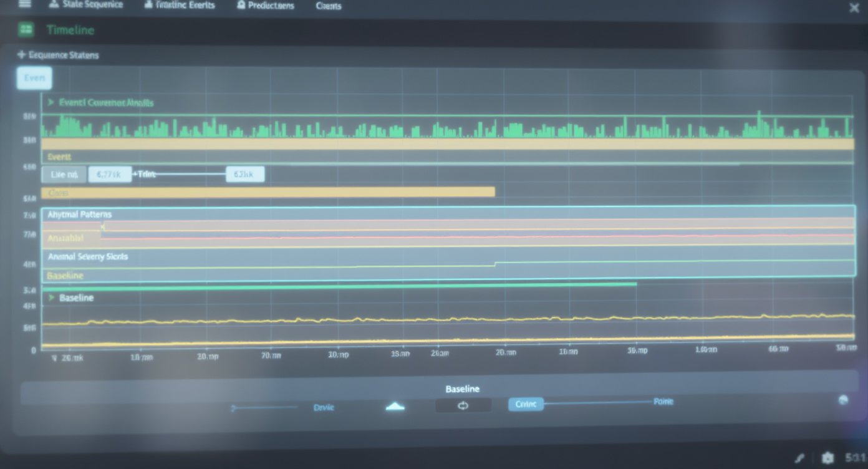Click the pen icon in the status bar
Image resolution: width=868 pixels, height=469 pixels.
coord(800,457)
